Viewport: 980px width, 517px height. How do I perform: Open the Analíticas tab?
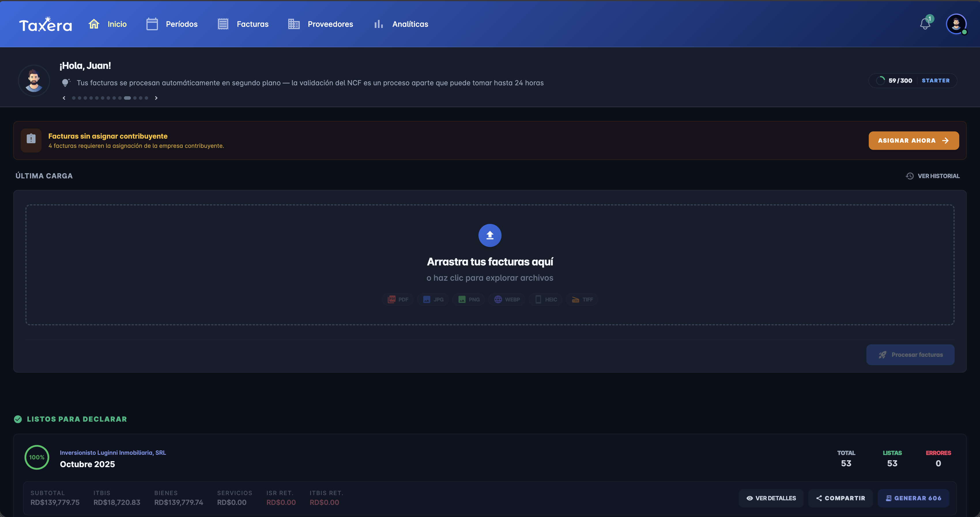(401, 24)
